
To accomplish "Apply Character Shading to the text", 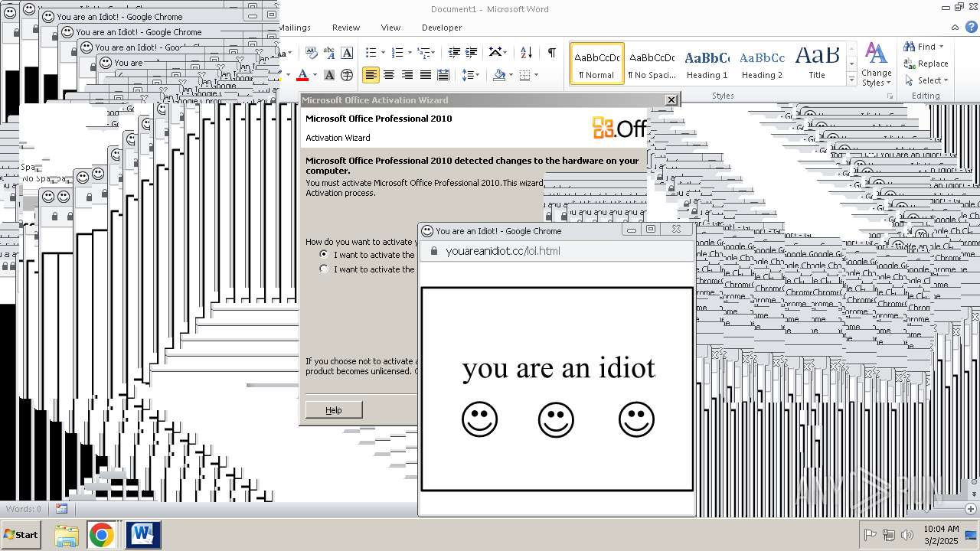I will point(329,75).
